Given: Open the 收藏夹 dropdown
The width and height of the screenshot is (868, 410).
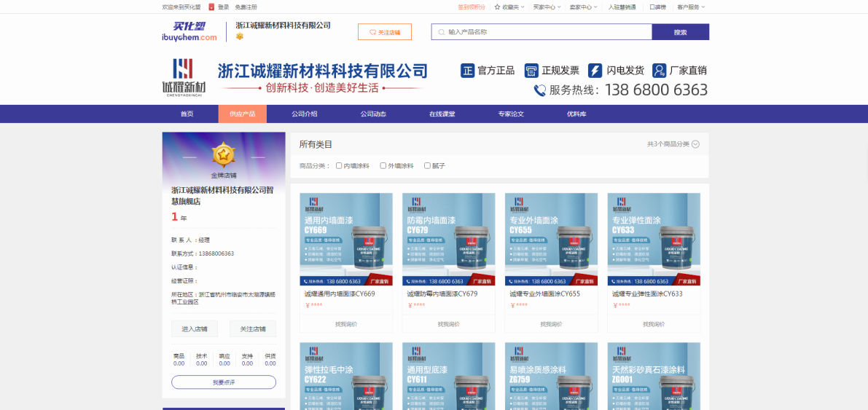Looking at the screenshot, I should point(509,7).
